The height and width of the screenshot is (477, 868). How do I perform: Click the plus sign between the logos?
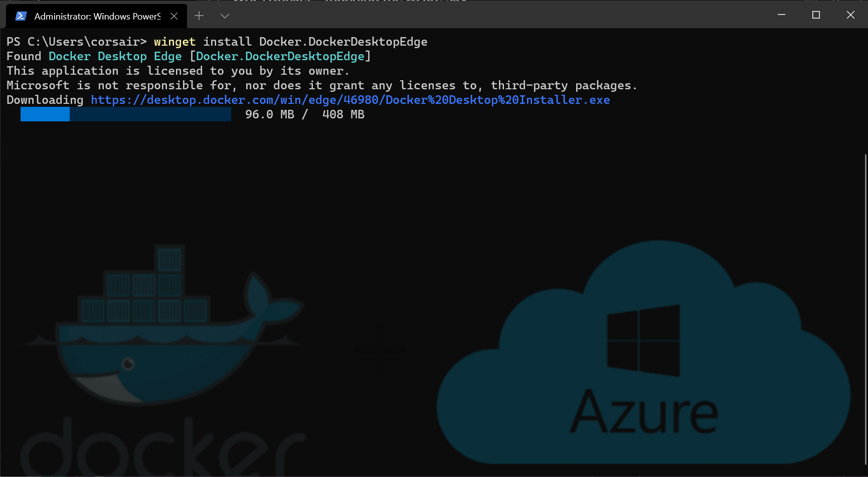point(380,350)
